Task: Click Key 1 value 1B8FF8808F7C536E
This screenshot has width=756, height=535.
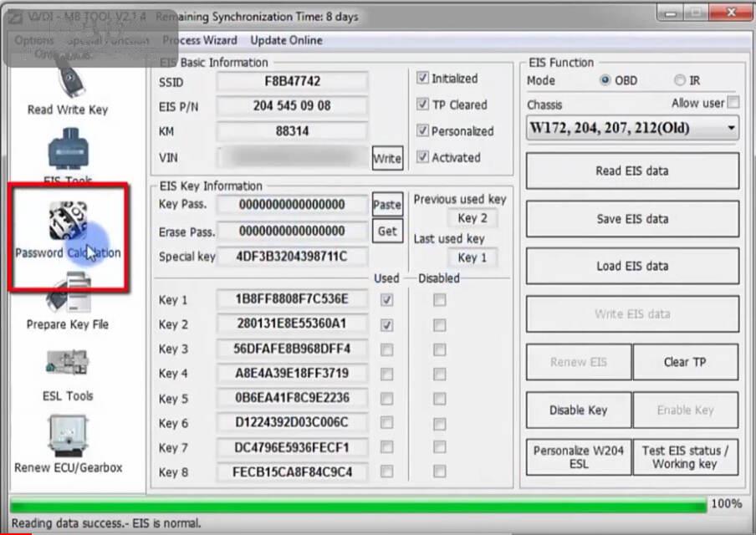Action: (x=292, y=298)
